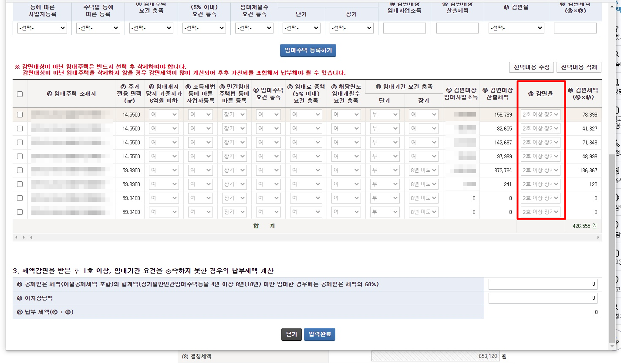Image resolution: width=621 pixels, height=364 pixels.
Task: Expand the 단기 dropdown in the top form
Action: [x=301, y=28]
